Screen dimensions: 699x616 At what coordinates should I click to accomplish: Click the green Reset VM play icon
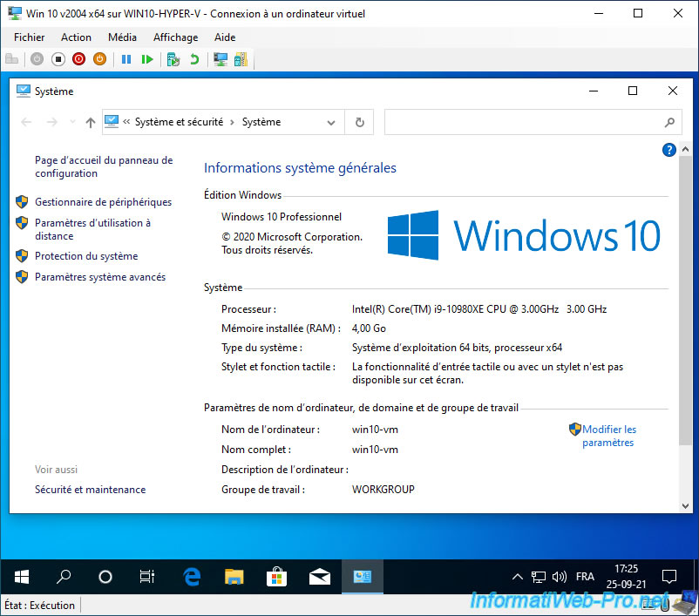tap(147, 59)
